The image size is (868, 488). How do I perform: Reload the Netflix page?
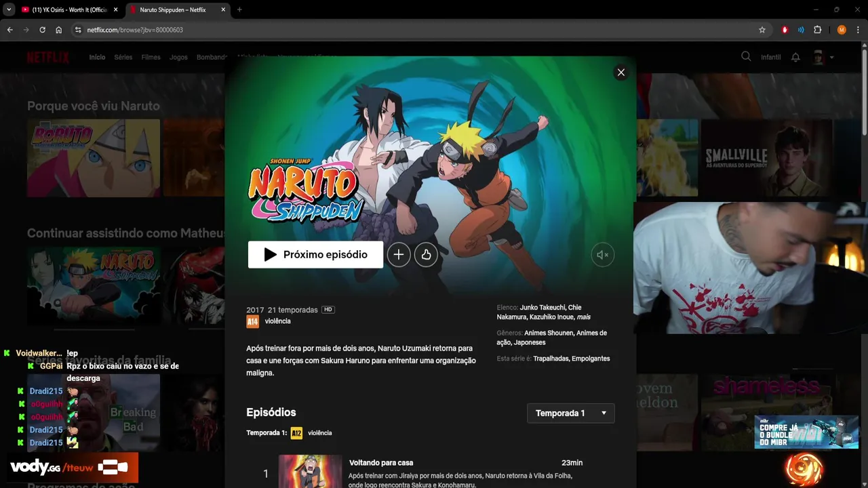coord(42,30)
